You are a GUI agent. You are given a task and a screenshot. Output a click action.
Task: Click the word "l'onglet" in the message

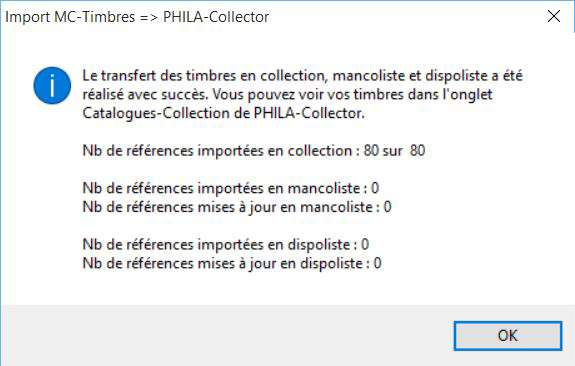(468, 95)
